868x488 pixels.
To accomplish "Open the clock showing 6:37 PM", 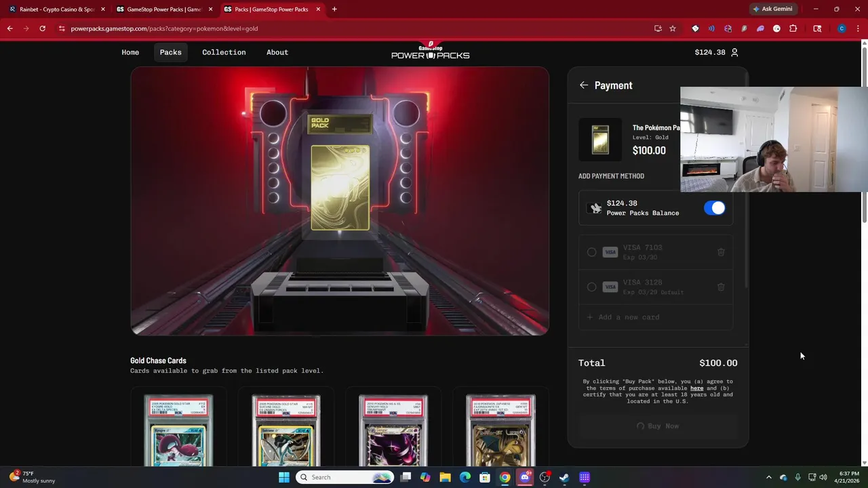I will tap(848, 477).
